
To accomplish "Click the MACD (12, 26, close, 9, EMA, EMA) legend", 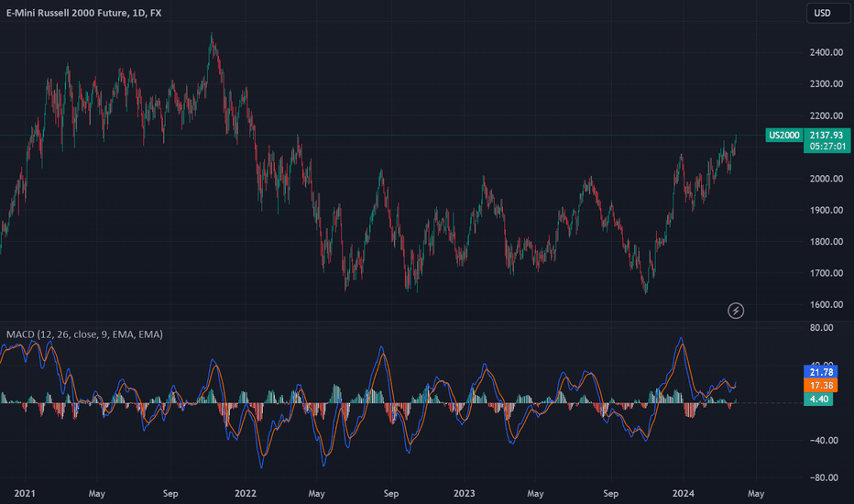I will point(84,334).
